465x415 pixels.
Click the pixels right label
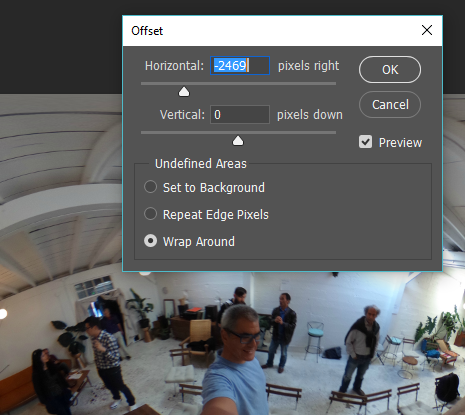pos(308,66)
